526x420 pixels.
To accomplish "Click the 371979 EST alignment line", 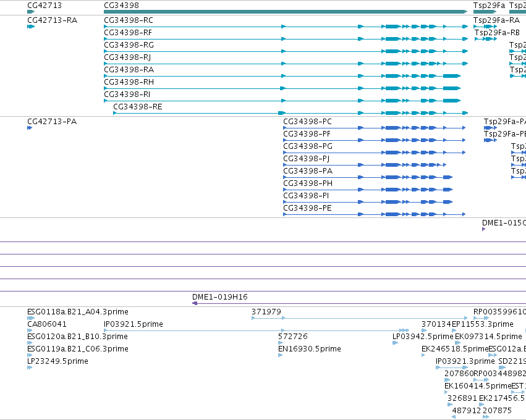I will 360,318.
